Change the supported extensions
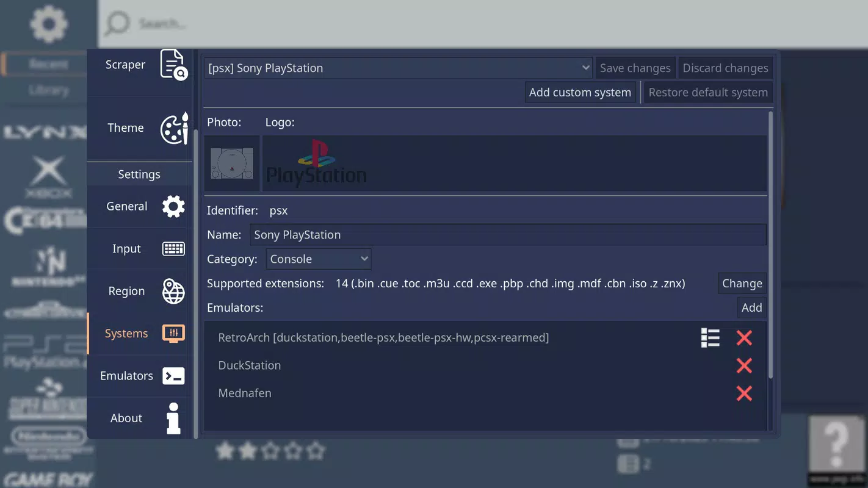 pyautogui.click(x=742, y=284)
